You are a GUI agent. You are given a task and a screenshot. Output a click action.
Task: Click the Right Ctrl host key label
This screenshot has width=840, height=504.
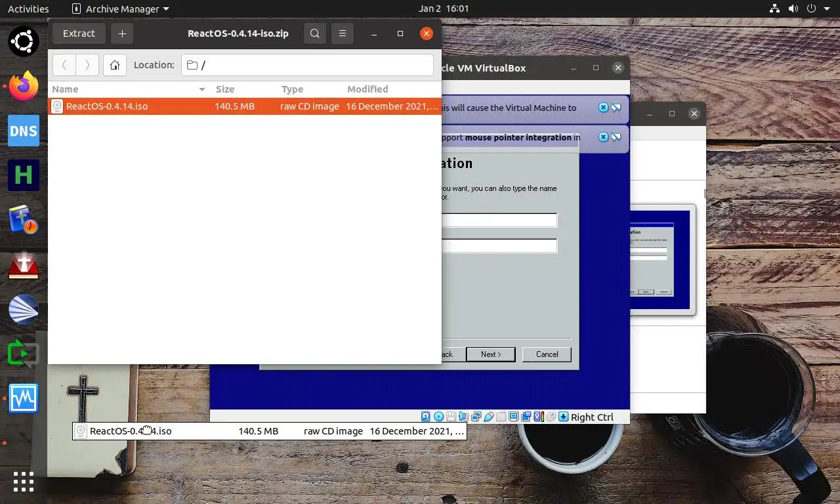592,417
